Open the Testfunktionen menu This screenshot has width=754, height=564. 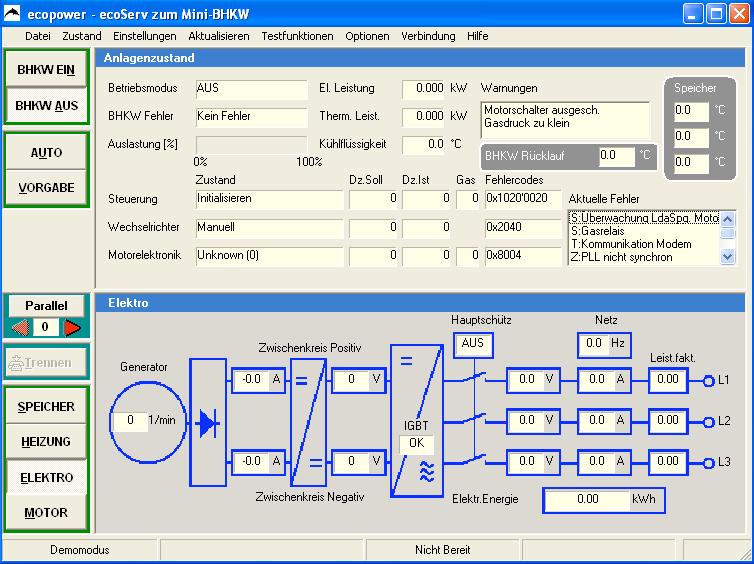click(x=297, y=36)
